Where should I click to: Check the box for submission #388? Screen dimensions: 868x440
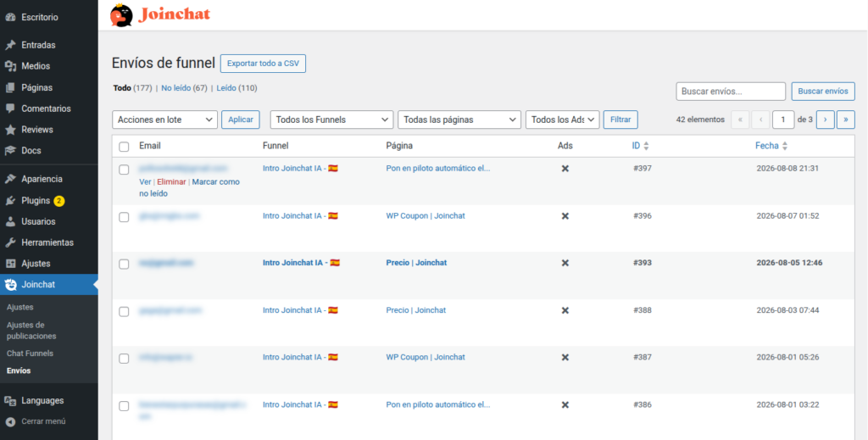pos(124,312)
